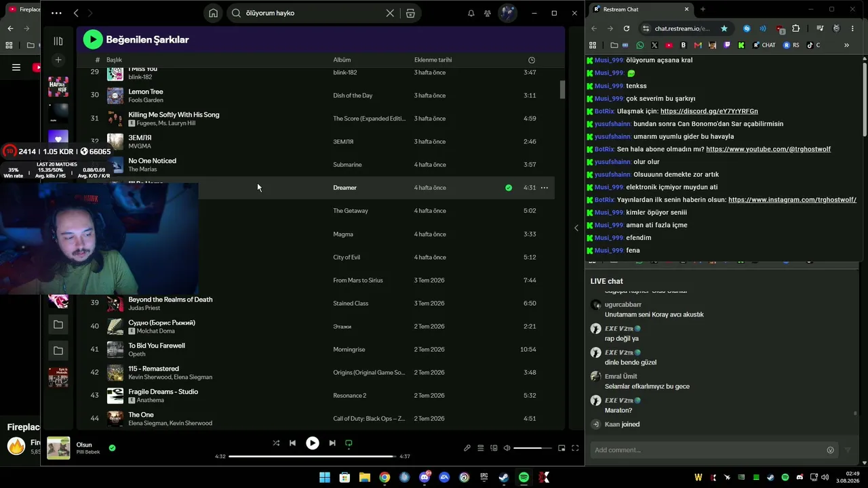Open Chrome extensions puzzle menu
Viewport: 868px width, 488px height.
tap(796, 28)
